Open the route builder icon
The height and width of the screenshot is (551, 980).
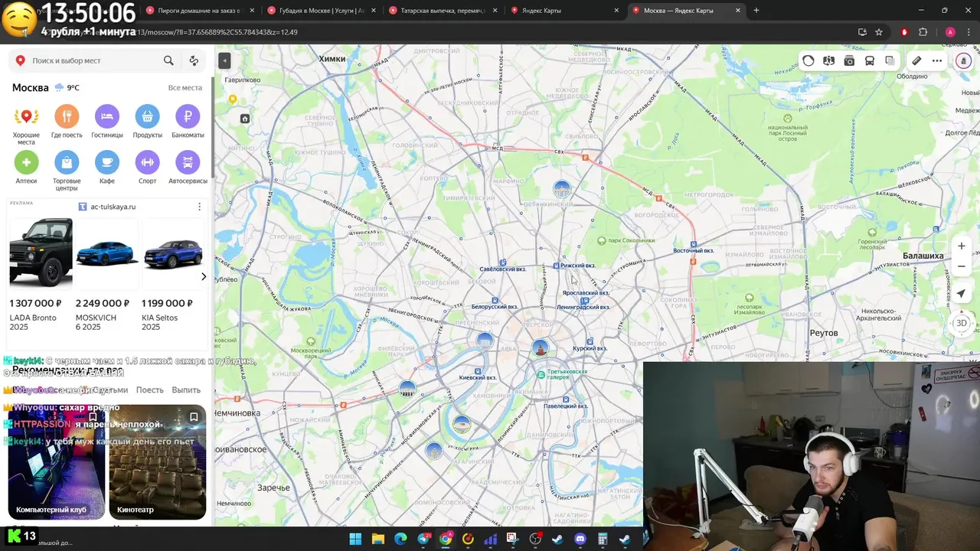pyautogui.click(x=194, y=60)
